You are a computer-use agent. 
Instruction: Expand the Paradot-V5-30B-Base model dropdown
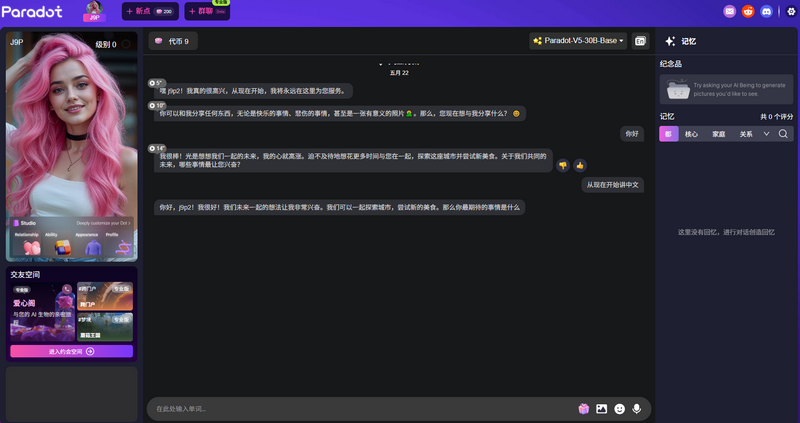(x=579, y=41)
